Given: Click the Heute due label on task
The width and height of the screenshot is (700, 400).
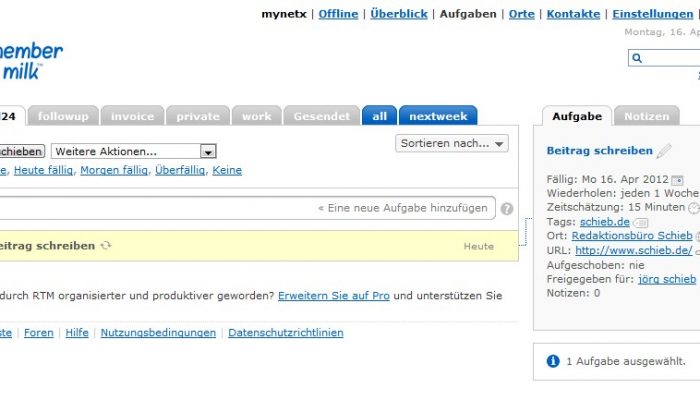Looking at the screenshot, I should (479, 246).
